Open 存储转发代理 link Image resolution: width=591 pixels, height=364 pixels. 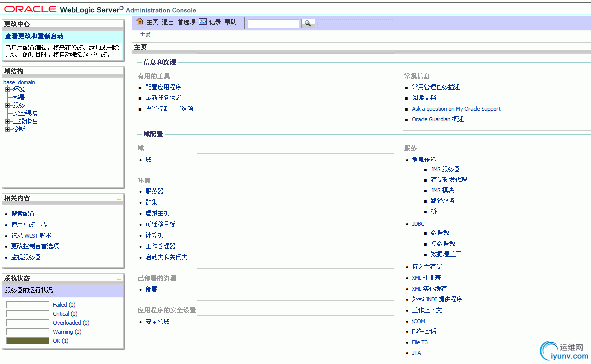[449, 180]
